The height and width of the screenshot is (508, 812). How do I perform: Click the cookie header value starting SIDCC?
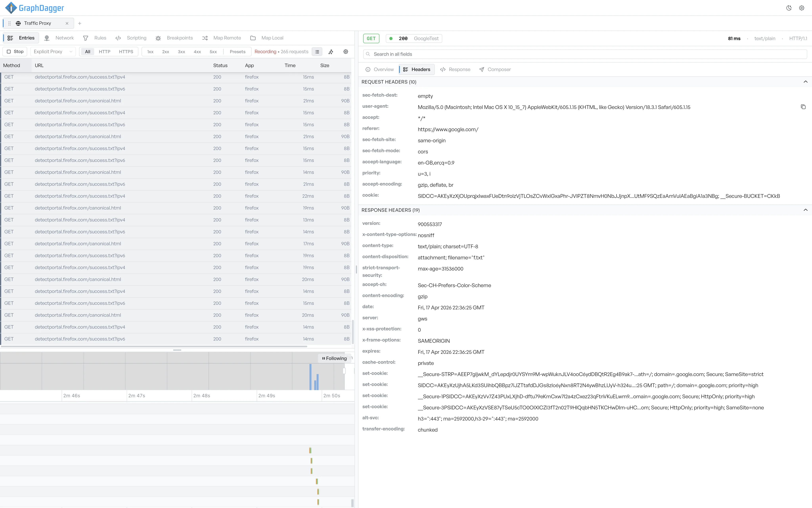(599, 196)
